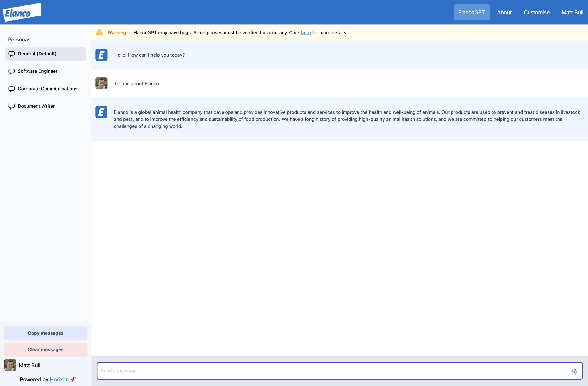Open the Customise page
588x386 pixels.
pos(537,12)
